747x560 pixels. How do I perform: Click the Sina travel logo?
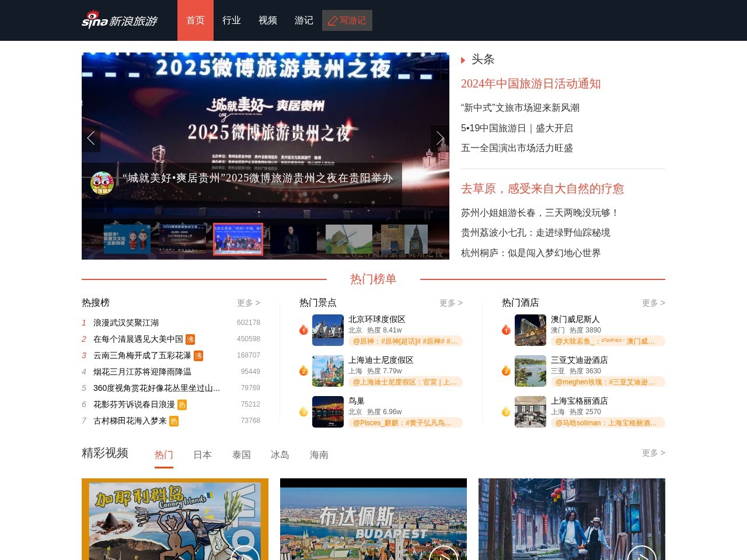[119, 20]
